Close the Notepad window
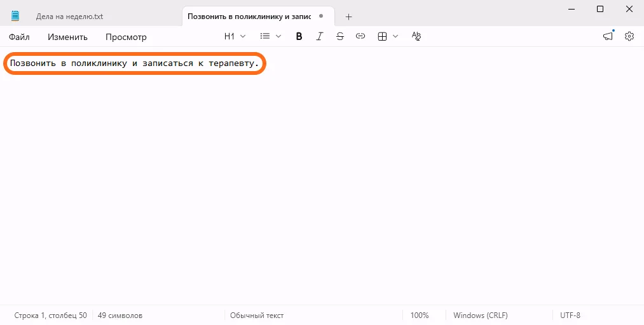The image size is (644, 325). coord(629,9)
